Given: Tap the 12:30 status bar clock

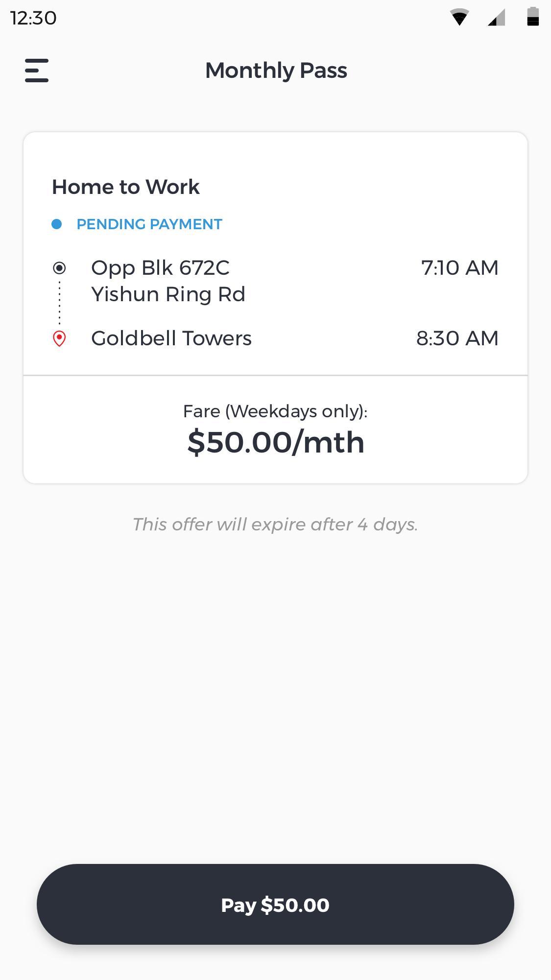Looking at the screenshot, I should point(33,18).
